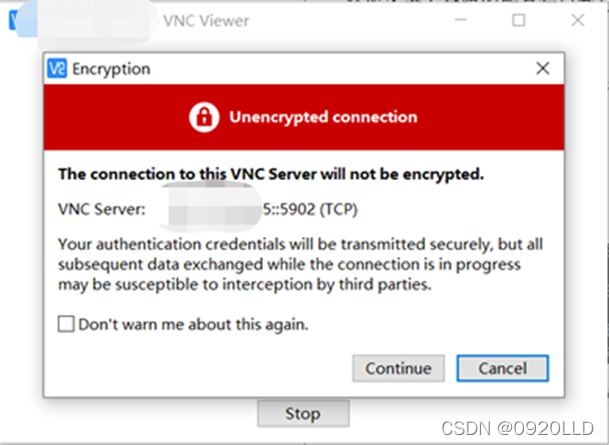The width and height of the screenshot is (609, 445).
Task: Close the Encryption dialog
Action: point(543,69)
